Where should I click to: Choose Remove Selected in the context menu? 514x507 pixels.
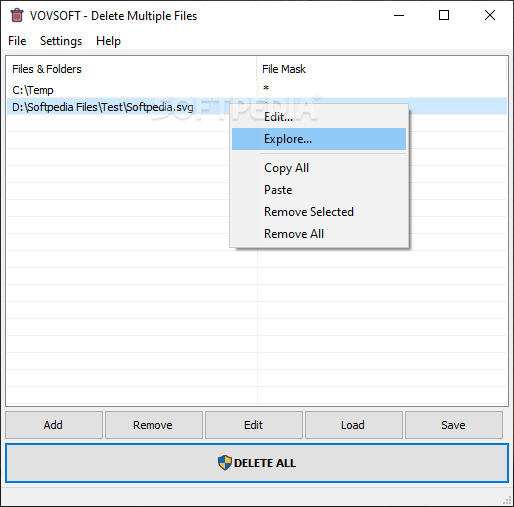pos(319,212)
